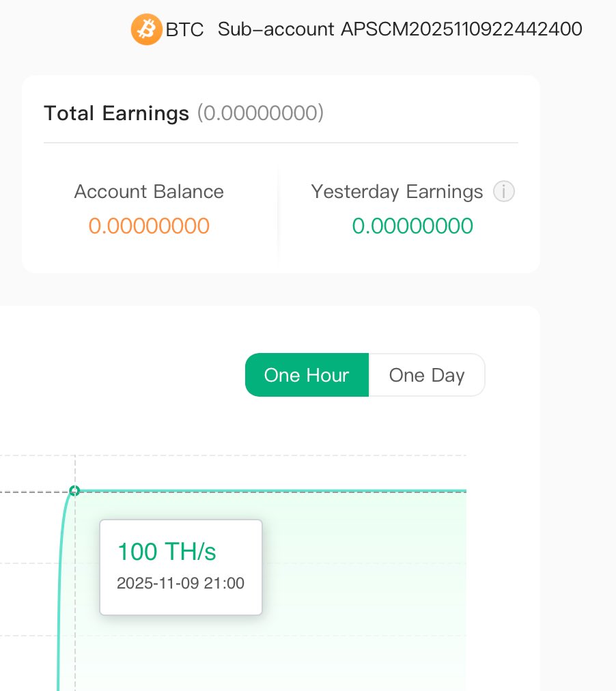Open the Yesterday Earnings info icon
616x691 pixels.
pos(503,192)
